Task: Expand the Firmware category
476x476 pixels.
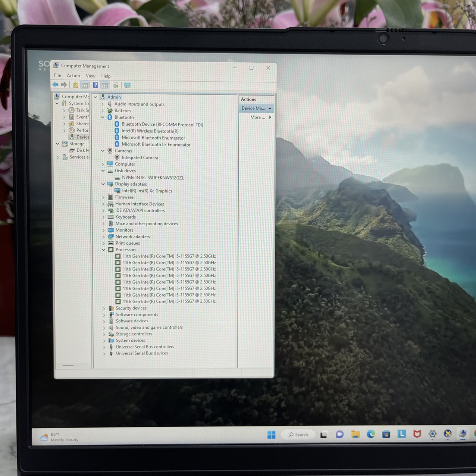Action: coord(103,197)
